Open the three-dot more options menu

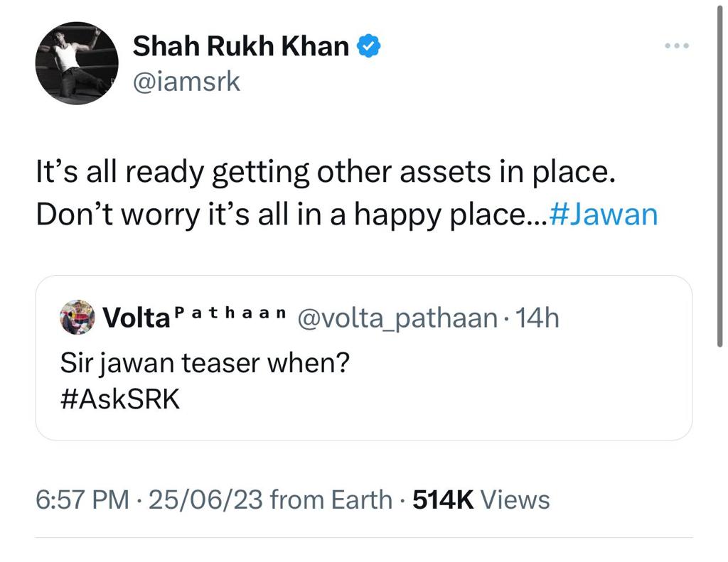(x=676, y=46)
